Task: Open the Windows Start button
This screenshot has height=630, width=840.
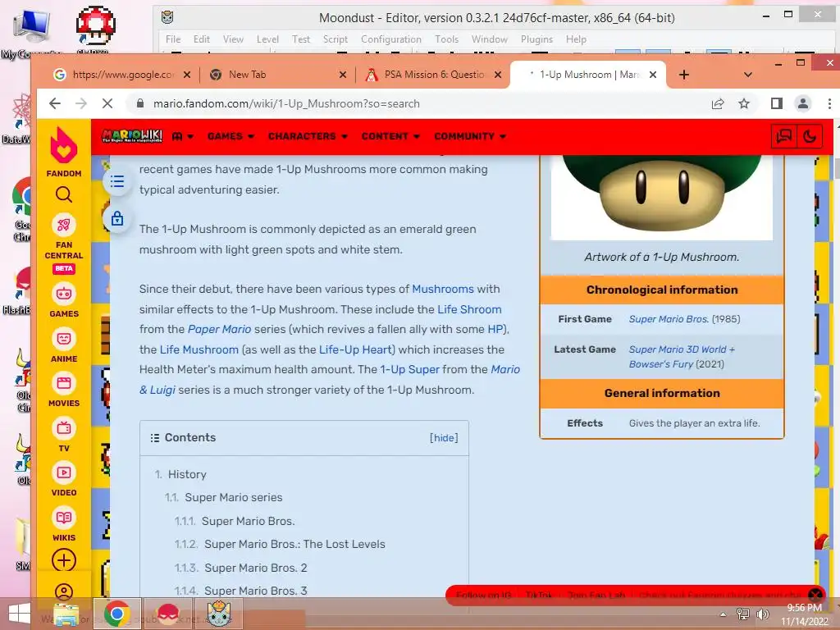Action: coord(20,614)
